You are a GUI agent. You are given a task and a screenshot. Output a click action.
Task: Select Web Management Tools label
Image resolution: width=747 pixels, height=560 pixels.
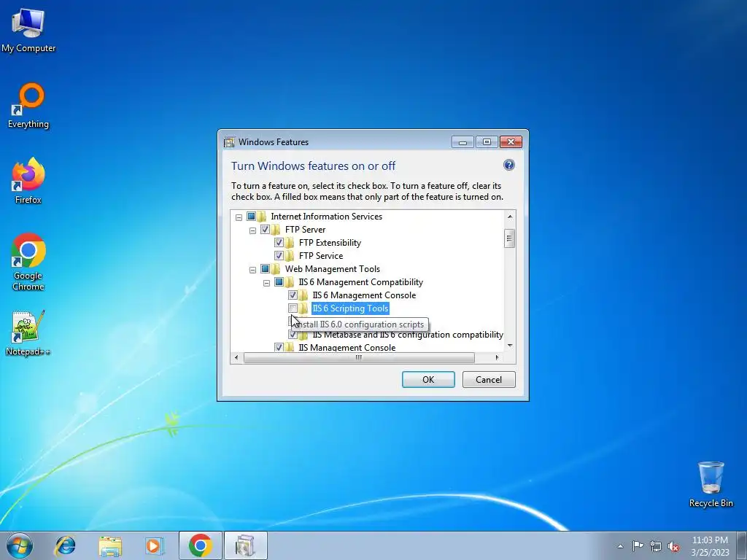pyautogui.click(x=333, y=268)
